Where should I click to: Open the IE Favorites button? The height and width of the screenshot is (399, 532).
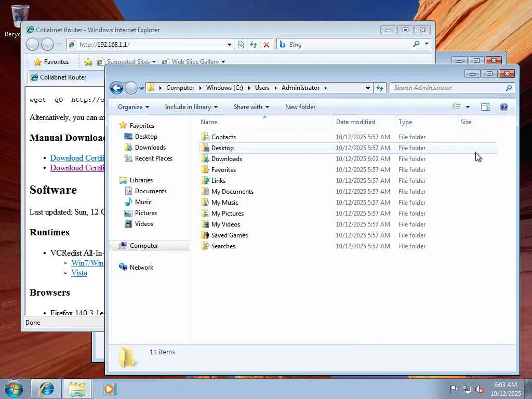click(51, 62)
